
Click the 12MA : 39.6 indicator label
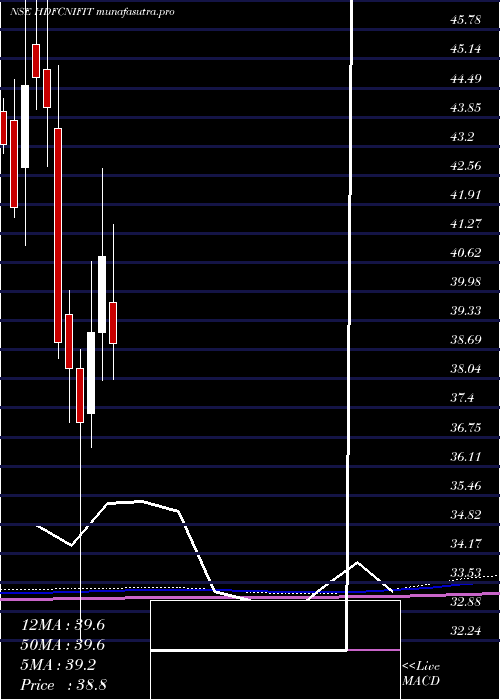63,625
